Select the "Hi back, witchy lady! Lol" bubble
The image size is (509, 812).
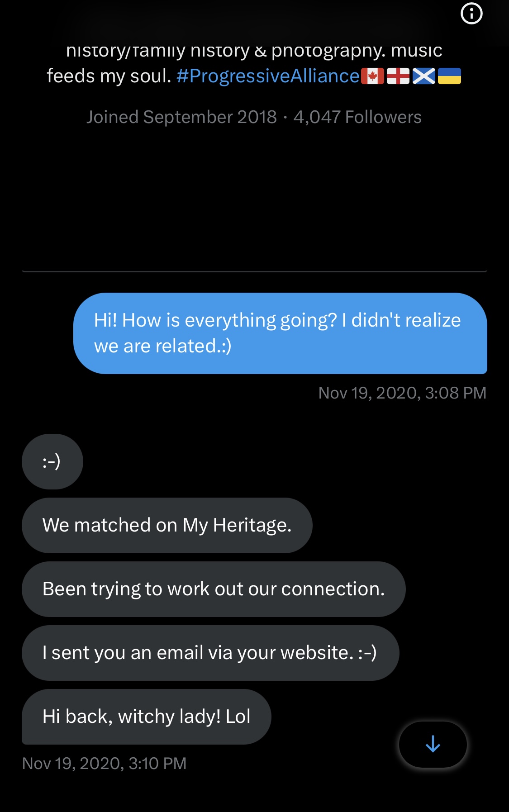point(146,717)
